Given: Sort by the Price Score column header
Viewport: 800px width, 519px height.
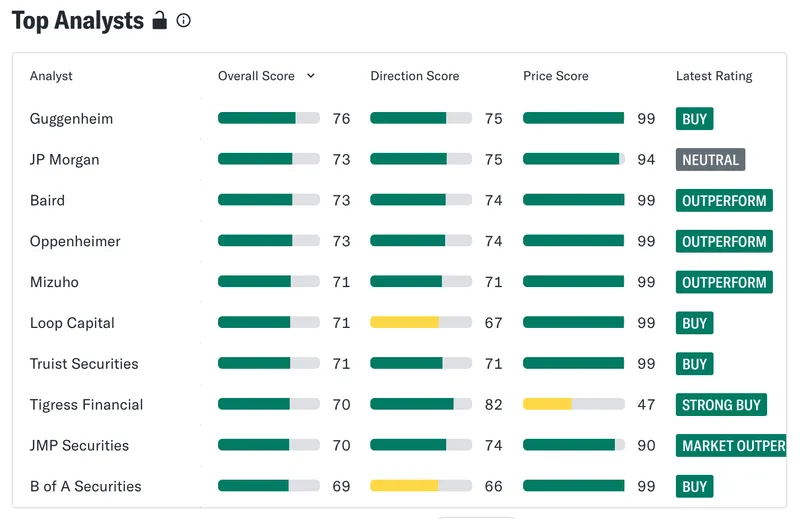Looking at the screenshot, I should click(556, 76).
